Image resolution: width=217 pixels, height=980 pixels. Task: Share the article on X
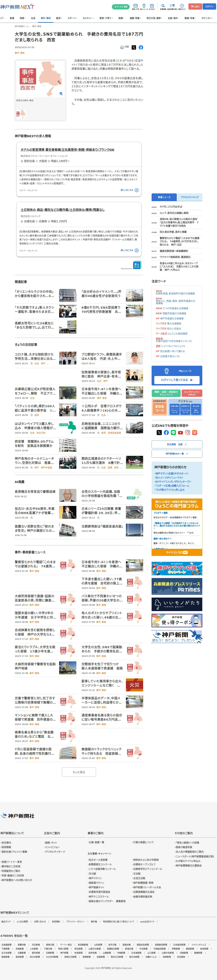134,48
